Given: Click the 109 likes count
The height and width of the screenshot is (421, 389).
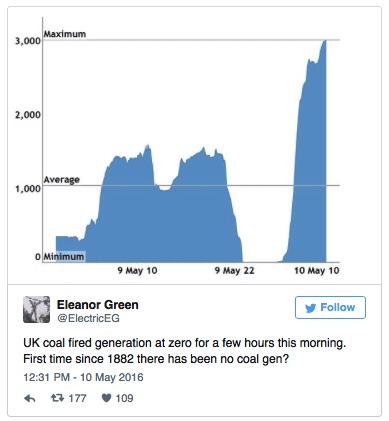Looking at the screenshot, I should coord(124,398).
